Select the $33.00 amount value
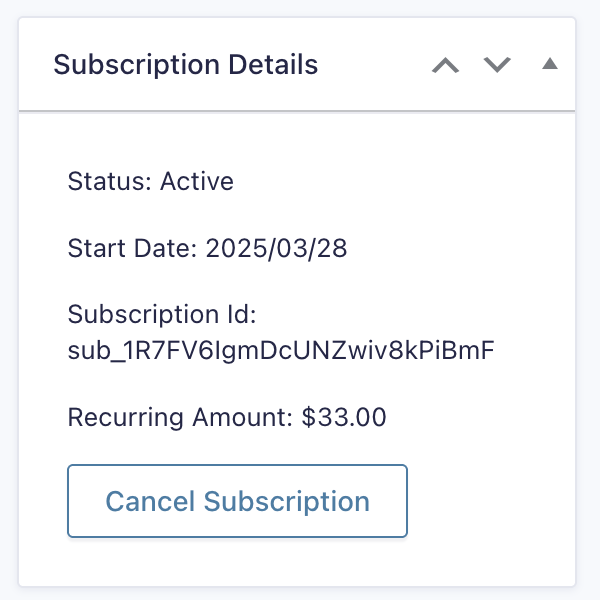600x600 pixels. point(344,418)
